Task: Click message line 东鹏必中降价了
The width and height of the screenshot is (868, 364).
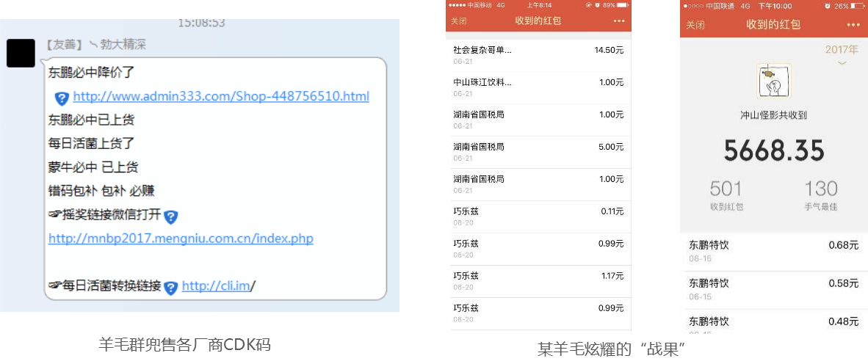Action: (x=91, y=73)
